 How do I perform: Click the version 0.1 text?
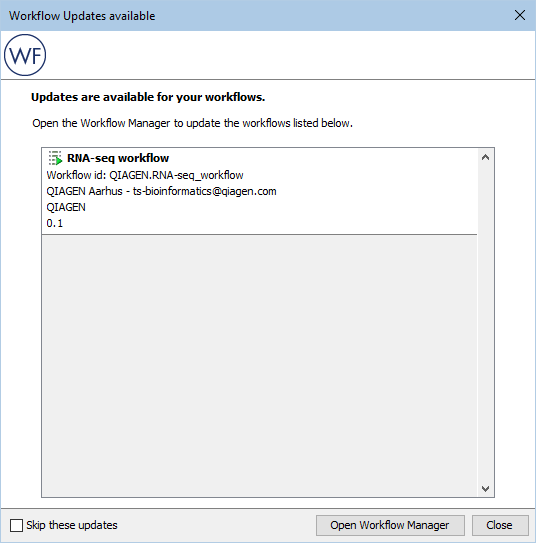coord(55,223)
